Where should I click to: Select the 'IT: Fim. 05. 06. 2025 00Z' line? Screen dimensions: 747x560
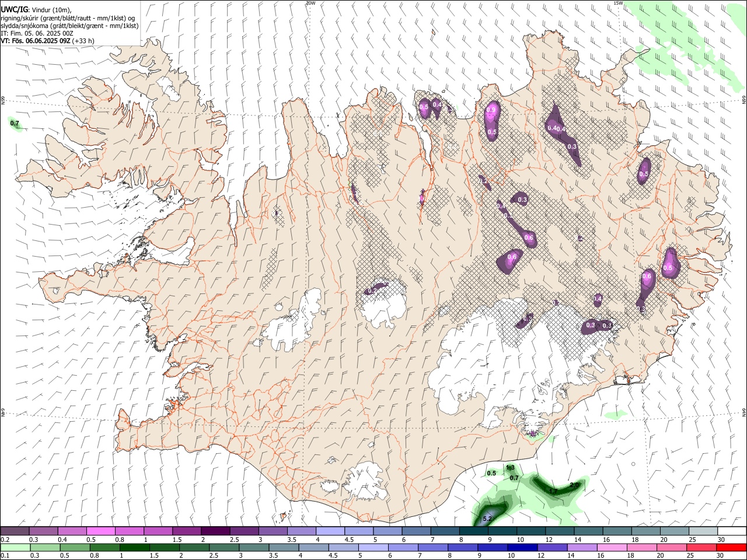pos(37,33)
